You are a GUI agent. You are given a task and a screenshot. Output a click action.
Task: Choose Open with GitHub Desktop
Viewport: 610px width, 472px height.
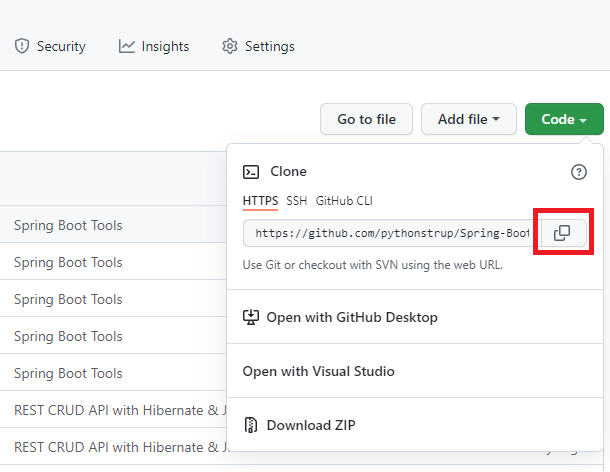coord(415,317)
